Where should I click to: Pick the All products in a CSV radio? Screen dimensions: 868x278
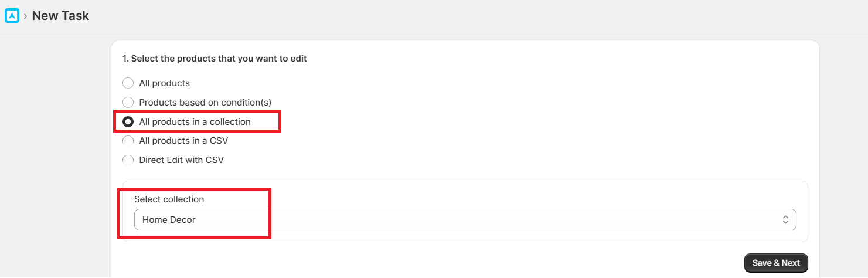(128, 141)
